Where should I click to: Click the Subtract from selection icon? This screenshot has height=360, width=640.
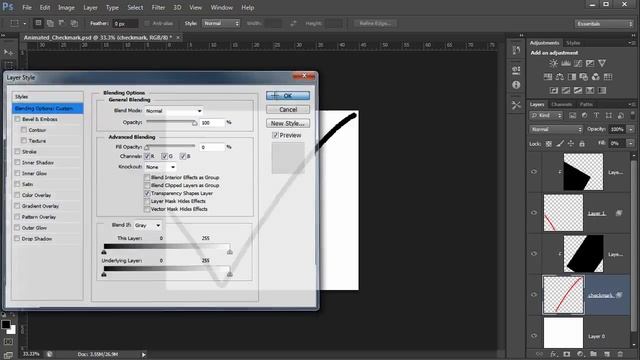(x=62, y=23)
